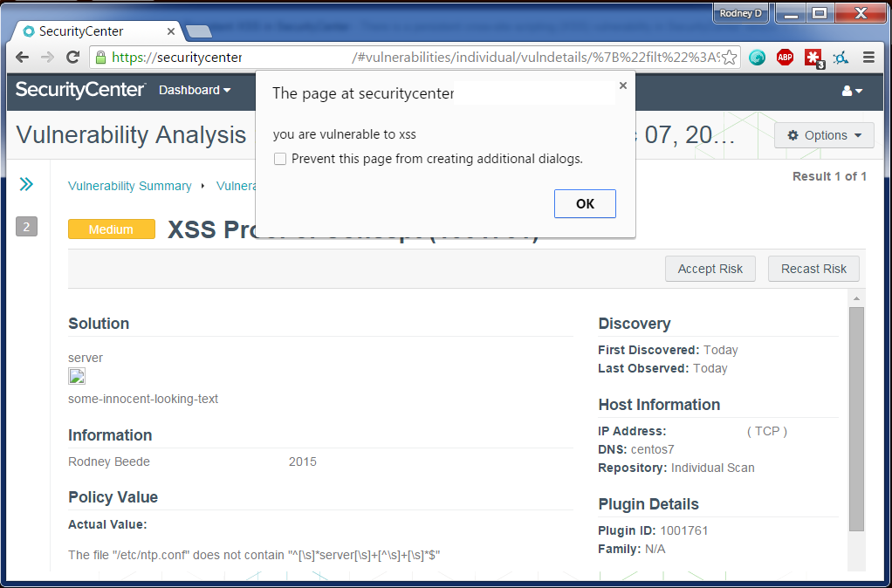This screenshot has height=588, width=892.
Task: Click the Rodney D profile button
Action: [741, 13]
